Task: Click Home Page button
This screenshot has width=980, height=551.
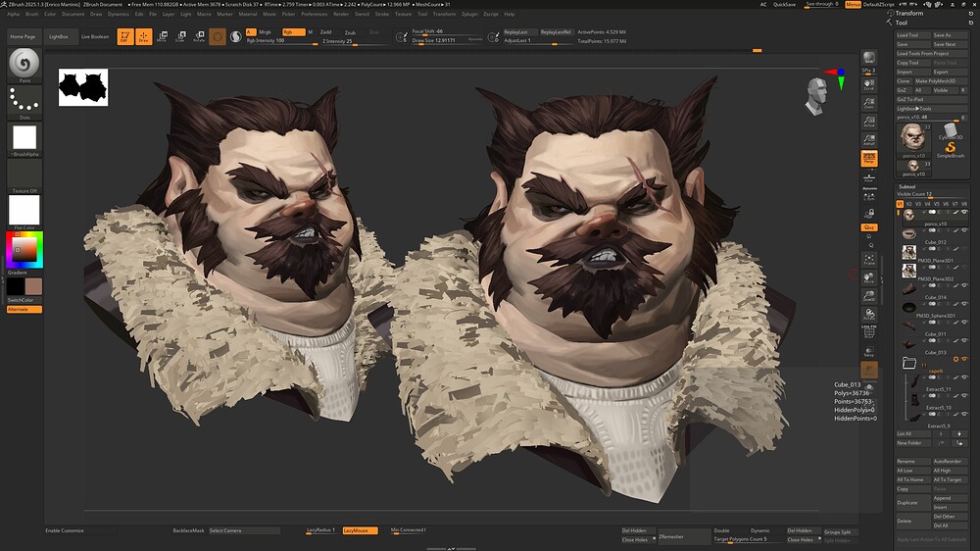Action: point(23,36)
